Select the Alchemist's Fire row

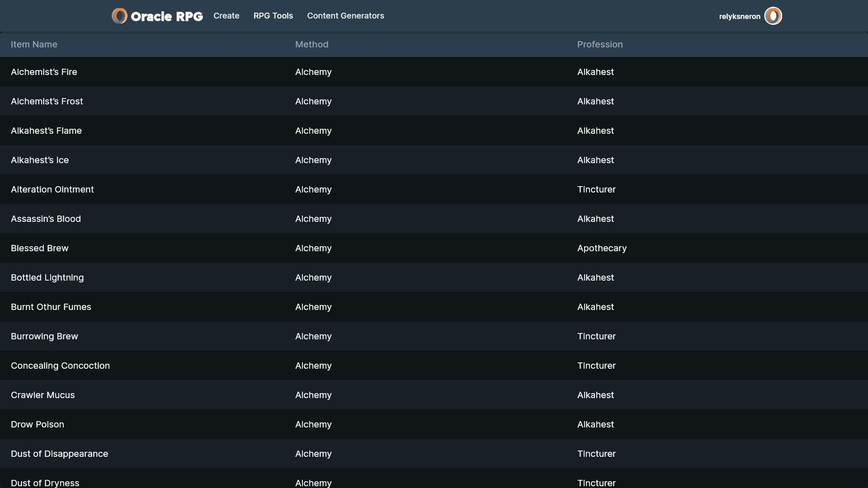(44, 72)
